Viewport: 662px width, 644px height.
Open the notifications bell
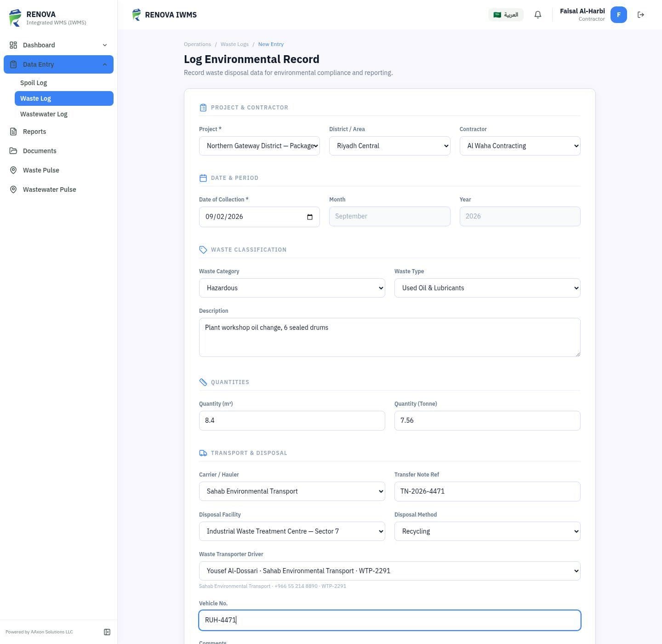click(538, 15)
